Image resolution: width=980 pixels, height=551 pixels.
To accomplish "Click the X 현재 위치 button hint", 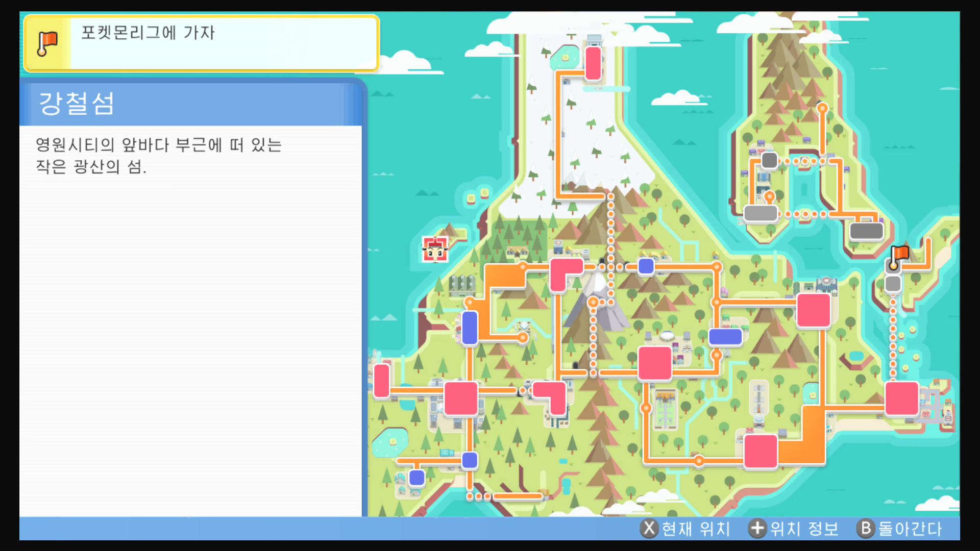I will pos(685,529).
